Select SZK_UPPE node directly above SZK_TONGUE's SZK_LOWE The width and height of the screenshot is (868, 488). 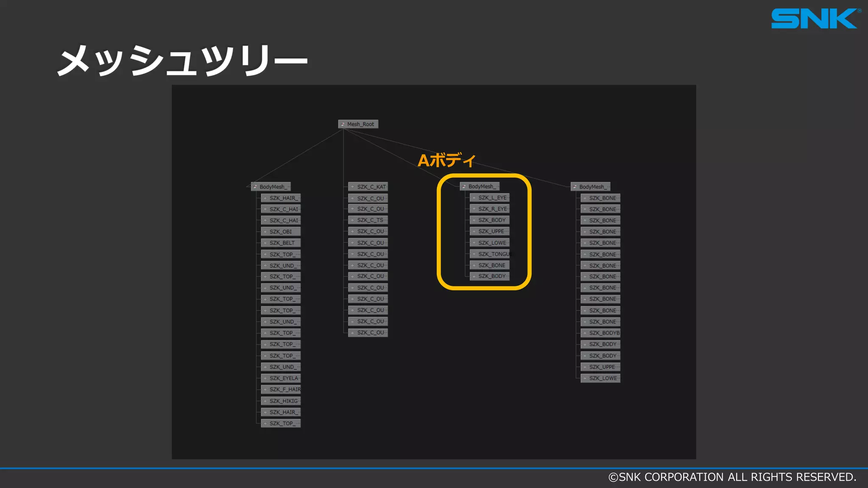490,231
